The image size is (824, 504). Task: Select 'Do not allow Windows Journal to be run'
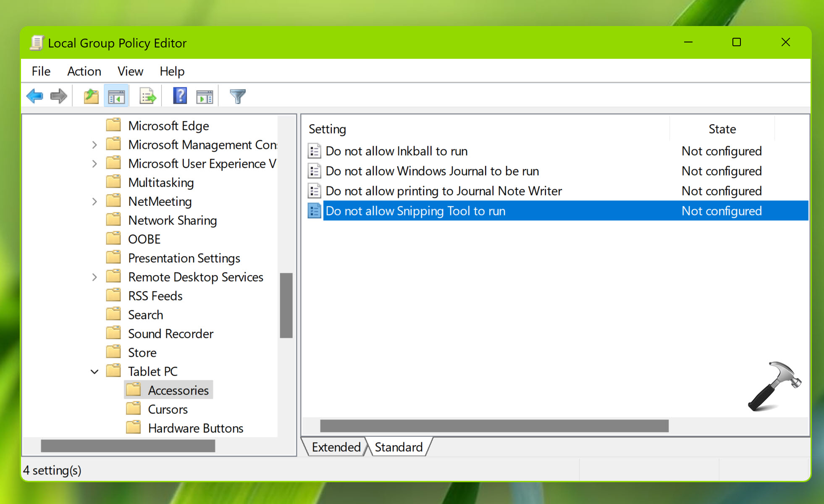pyautogui.click(x=433, y=171)
